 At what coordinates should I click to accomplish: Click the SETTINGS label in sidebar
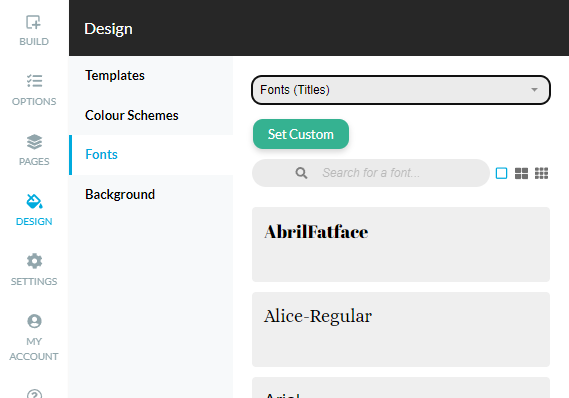coord(34,282)
